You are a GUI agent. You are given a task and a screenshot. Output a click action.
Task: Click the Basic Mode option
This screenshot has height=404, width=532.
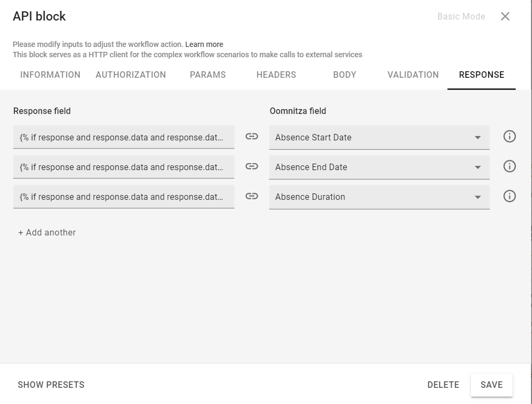(x=461, y=16)
